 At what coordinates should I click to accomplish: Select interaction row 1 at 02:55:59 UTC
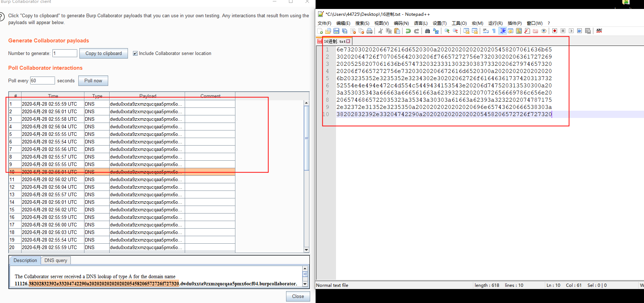122,104
